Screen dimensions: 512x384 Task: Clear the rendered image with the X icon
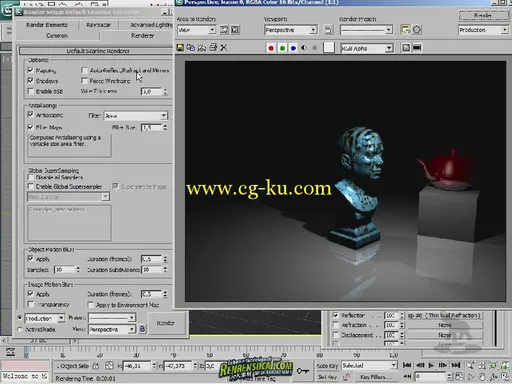[x=224, y=48]
